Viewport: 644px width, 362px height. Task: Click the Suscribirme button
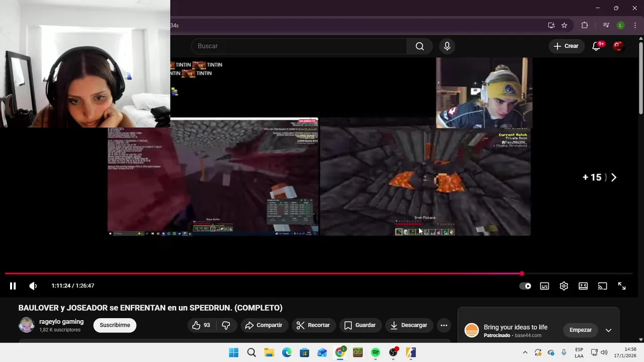point(115,325)
